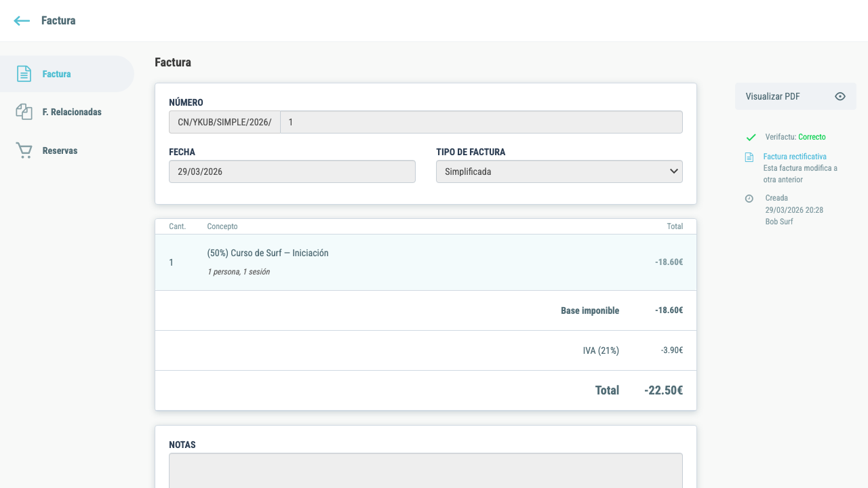
Task: Click the invoice number field showing 1
Action: point(481,122)
